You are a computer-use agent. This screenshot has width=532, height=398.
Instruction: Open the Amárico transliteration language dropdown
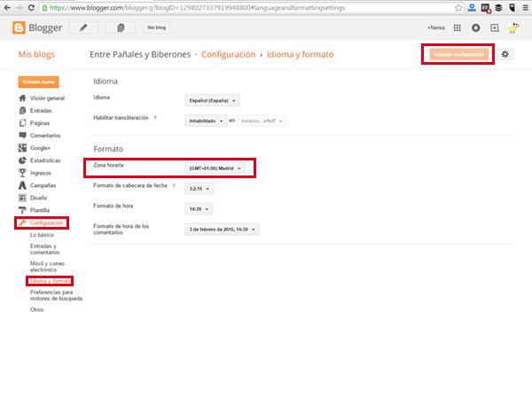pyautogui.click(x=262, y=121)
